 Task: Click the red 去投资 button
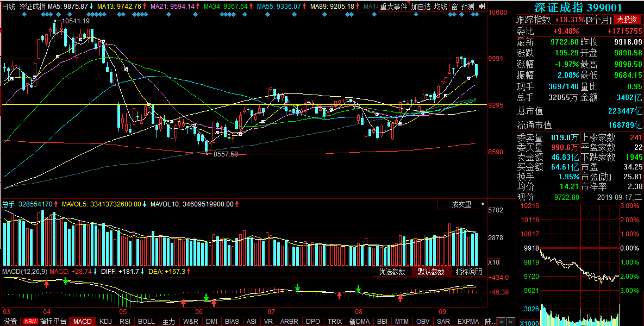(627, 20)
